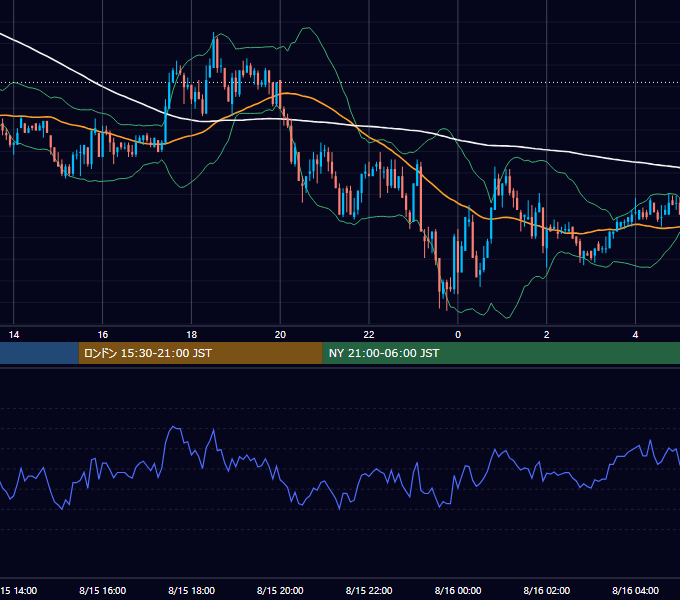
Task: Click the upper time axis label 4
Action: [x=635, y=335]
